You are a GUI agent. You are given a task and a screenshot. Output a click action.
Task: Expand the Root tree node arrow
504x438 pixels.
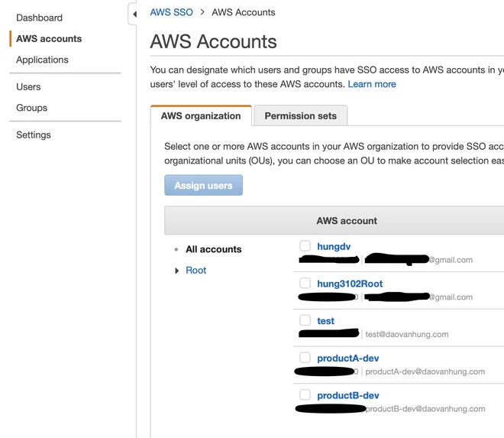pyautogui.click(x=177, y=271)
